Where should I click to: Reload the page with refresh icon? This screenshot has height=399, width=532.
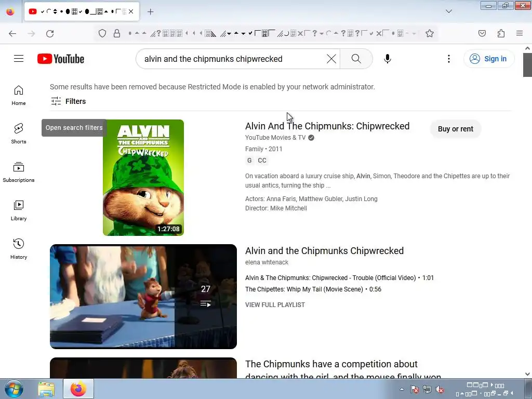[x=50, y=33]
